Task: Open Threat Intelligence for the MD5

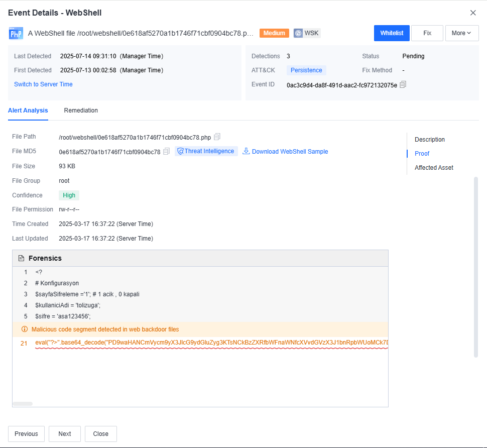Action: (206, 151)
